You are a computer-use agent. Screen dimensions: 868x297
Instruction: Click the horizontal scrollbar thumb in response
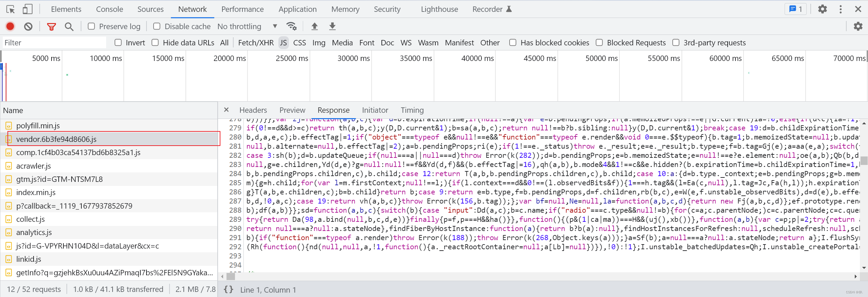click(231, 276)
